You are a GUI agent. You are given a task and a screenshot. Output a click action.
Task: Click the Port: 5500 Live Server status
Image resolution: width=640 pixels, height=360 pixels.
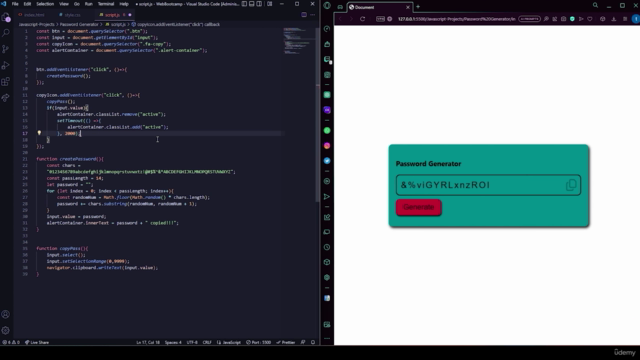tap(258, 342)
